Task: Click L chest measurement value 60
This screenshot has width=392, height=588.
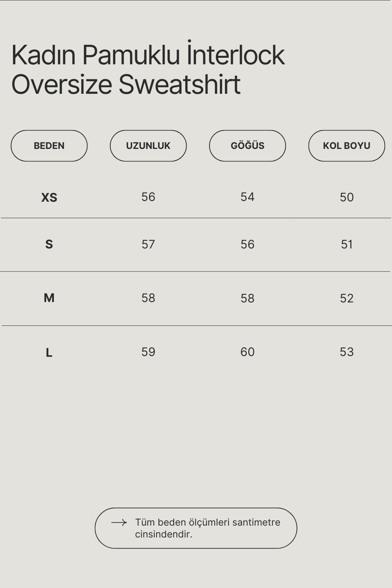Action: [247, 352]
